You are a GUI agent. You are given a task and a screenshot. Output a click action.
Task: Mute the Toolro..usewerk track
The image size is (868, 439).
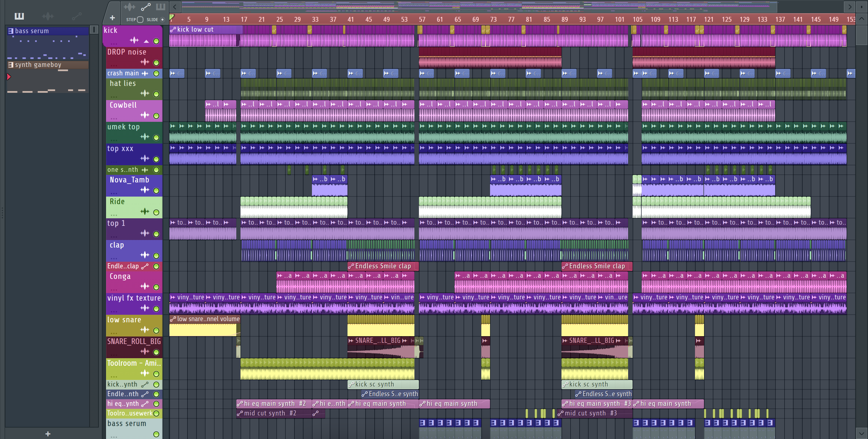pyautogui.click(x=156, y=413)
